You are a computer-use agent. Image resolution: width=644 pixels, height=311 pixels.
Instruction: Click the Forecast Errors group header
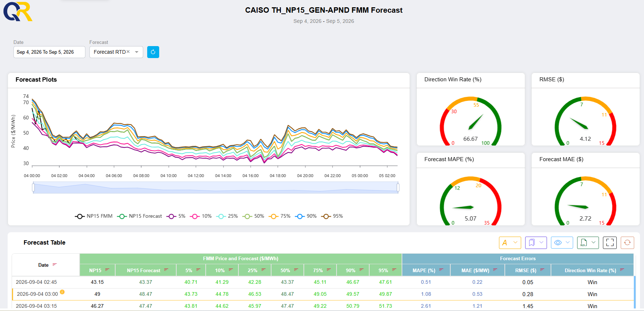pyautogui.click(x=518, y=259)
